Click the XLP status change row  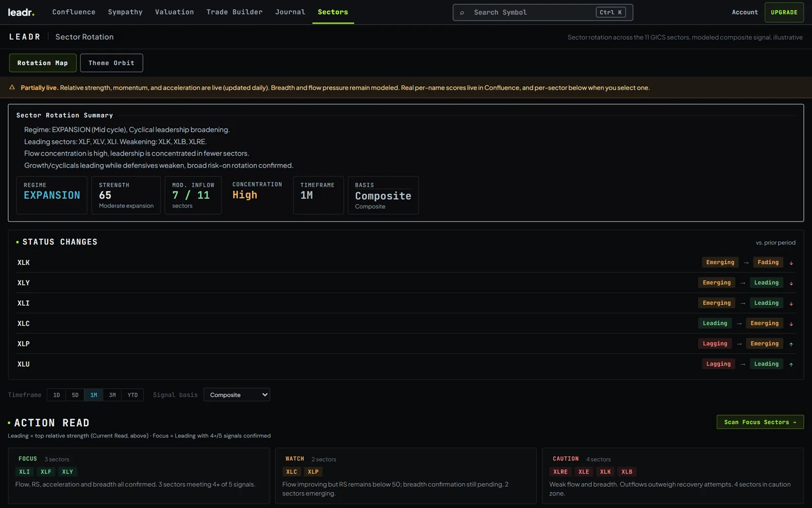click(406, 344)
